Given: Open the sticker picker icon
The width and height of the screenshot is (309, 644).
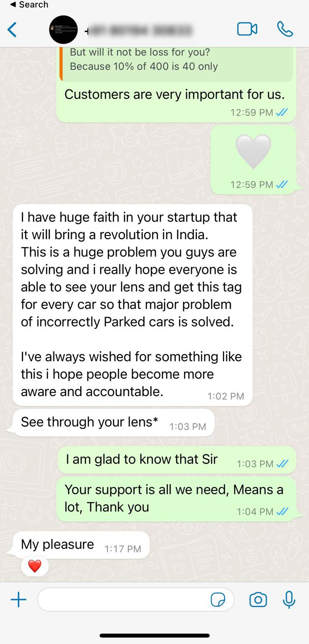Looking at the screenshot, I should pyautogui.click(x=218, y=600).
